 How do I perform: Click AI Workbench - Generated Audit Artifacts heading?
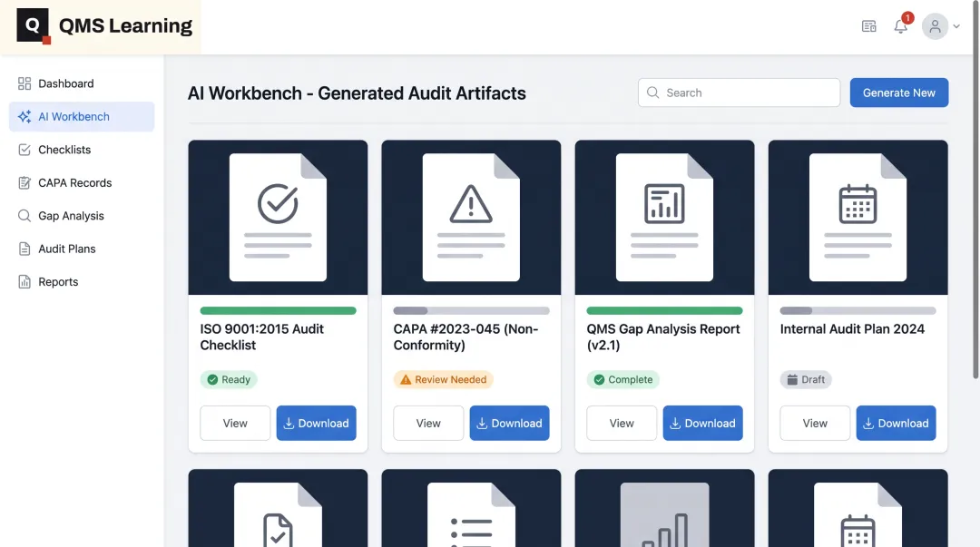click(x=357, y=93)
